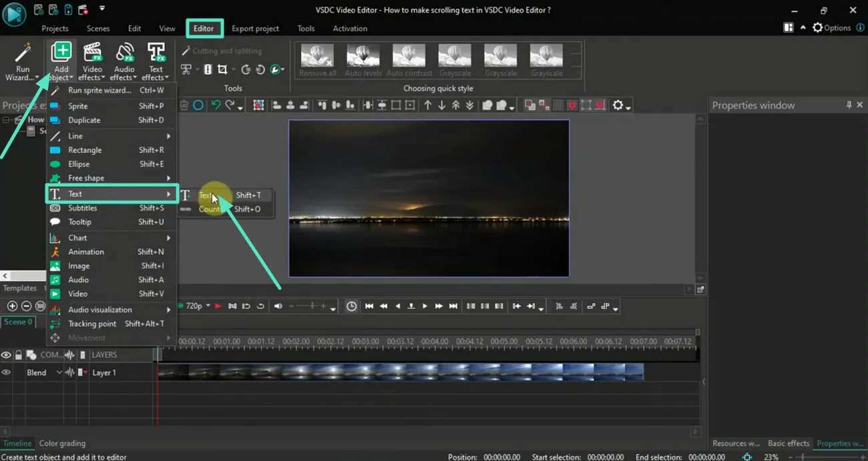
Task: Expand the Chart submenu arrow
Action: [x=168, y=238]
